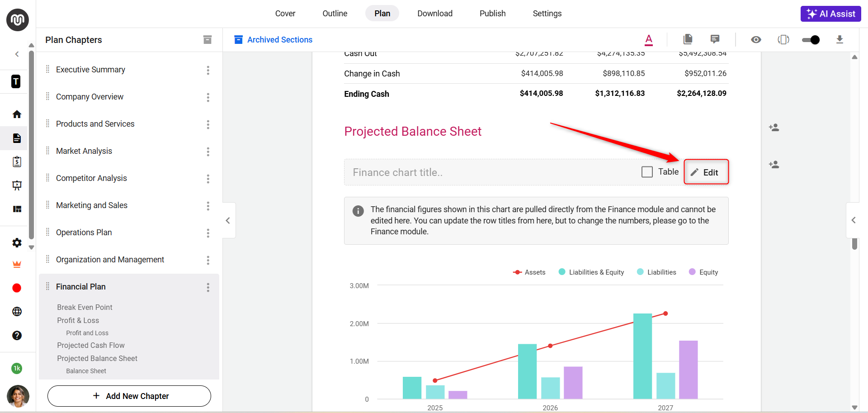Click the main document vertical scrollbar thumb
Viewport: 868px width, 413px height.
[854, 244]
